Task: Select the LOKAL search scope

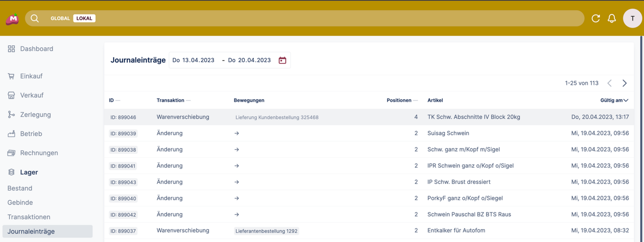Action: pyautogui.click(x=84, y=18)
